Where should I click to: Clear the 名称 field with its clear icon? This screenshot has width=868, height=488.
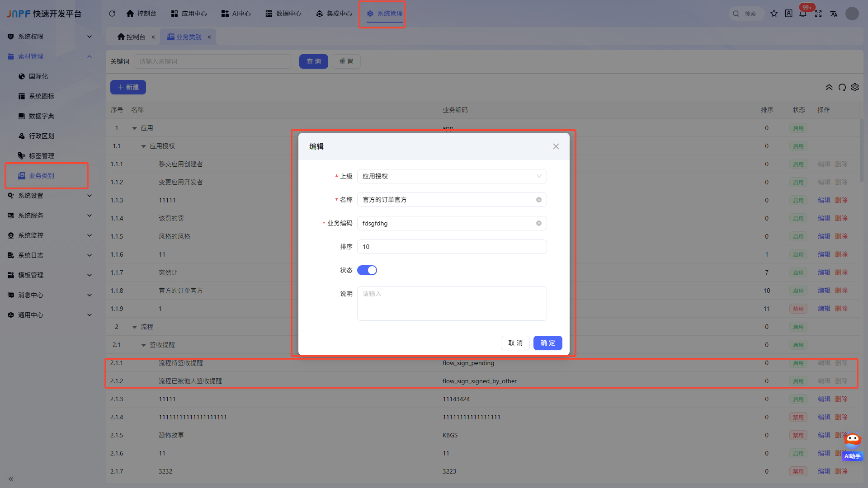(x=539, y=200)
